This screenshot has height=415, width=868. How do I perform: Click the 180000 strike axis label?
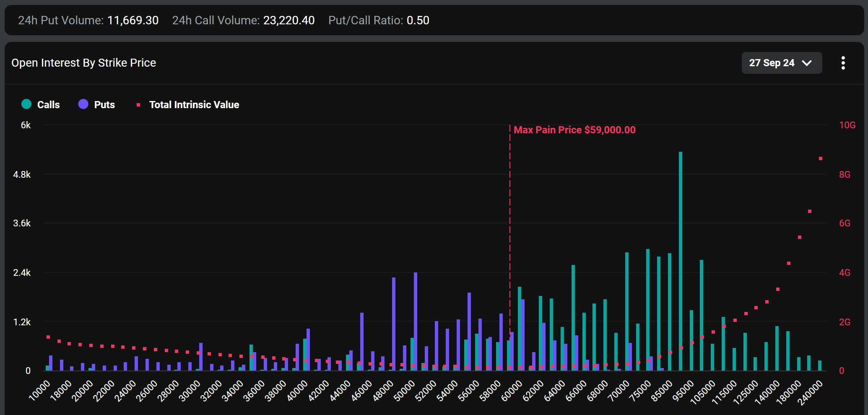[788, 393]
